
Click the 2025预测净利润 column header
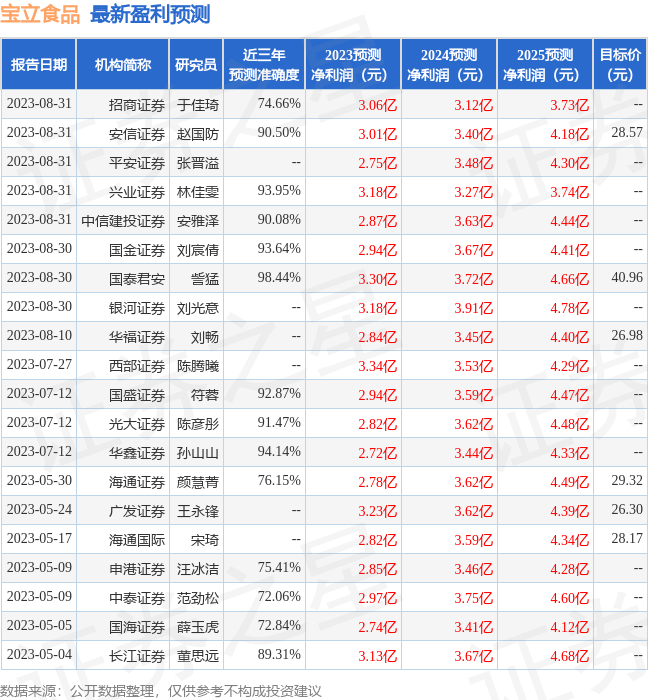[545, 65]
